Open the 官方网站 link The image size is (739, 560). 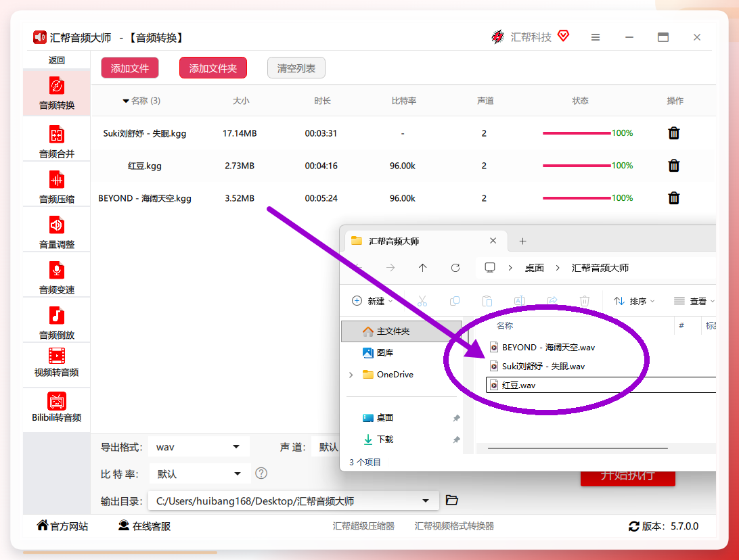click(63, 526)
